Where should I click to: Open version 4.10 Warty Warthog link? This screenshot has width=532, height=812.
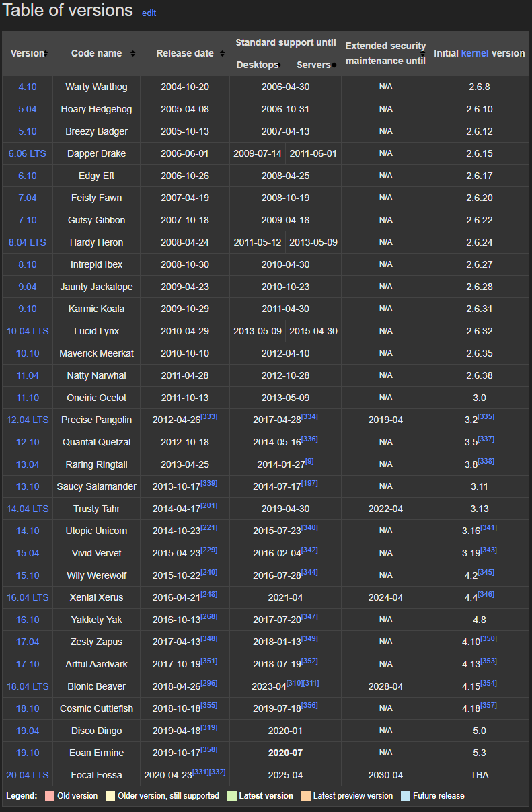[x=28, y=87]
